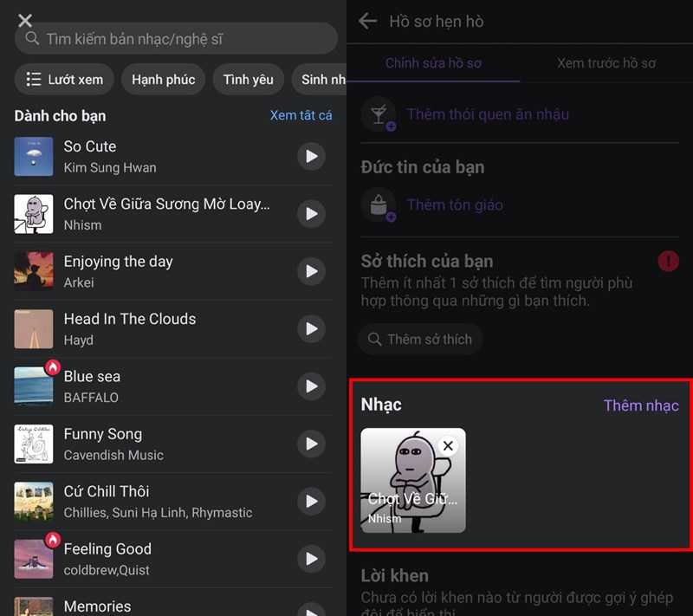The image size is (693, 616).
Task: Play Enjoying the day by Arkei
Action: [311, 271]
